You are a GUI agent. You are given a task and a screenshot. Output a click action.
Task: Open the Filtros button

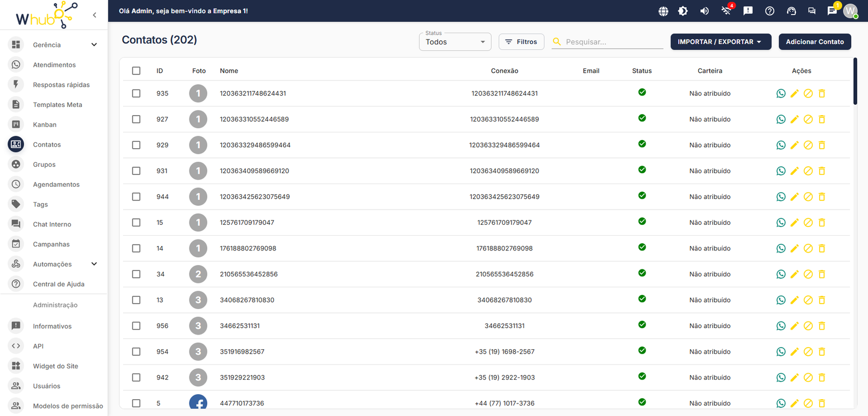pos(521,42)
